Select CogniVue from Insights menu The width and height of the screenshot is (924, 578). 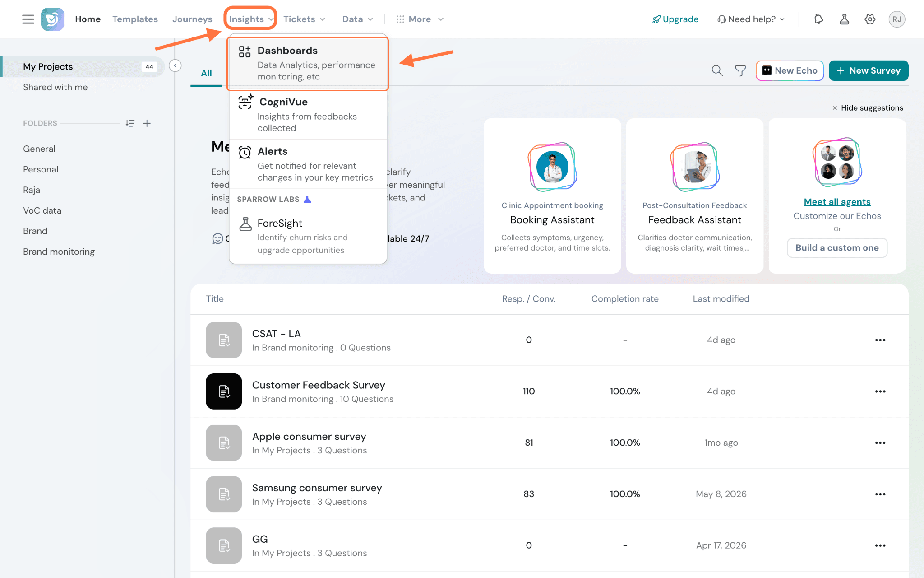click(308, 114)
